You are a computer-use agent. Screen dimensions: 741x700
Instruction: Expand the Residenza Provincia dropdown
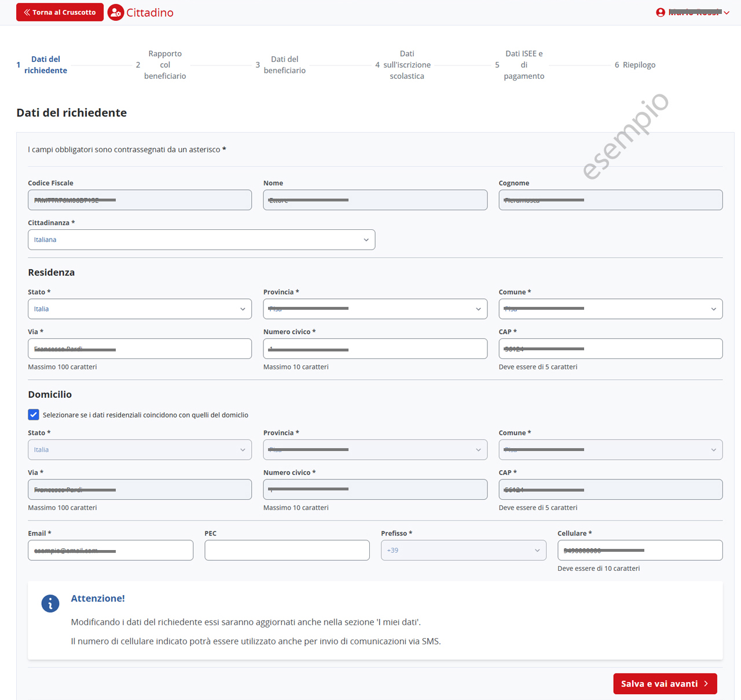375,309
